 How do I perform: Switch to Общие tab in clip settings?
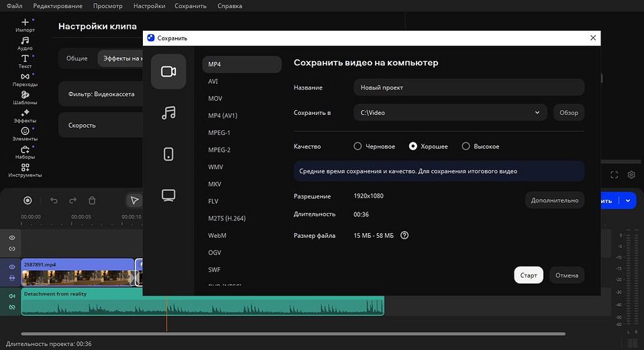[x=76, y=58]
